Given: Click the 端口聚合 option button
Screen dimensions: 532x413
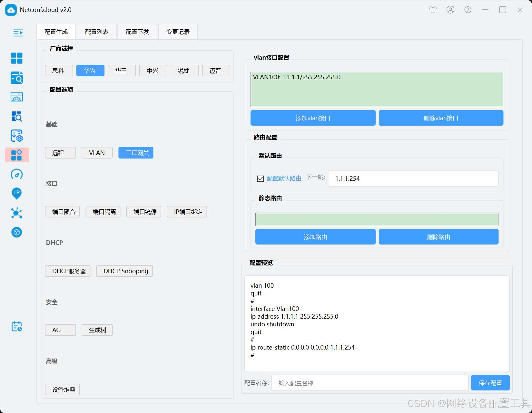Looking at the screenshot, I should pos(62,212).
